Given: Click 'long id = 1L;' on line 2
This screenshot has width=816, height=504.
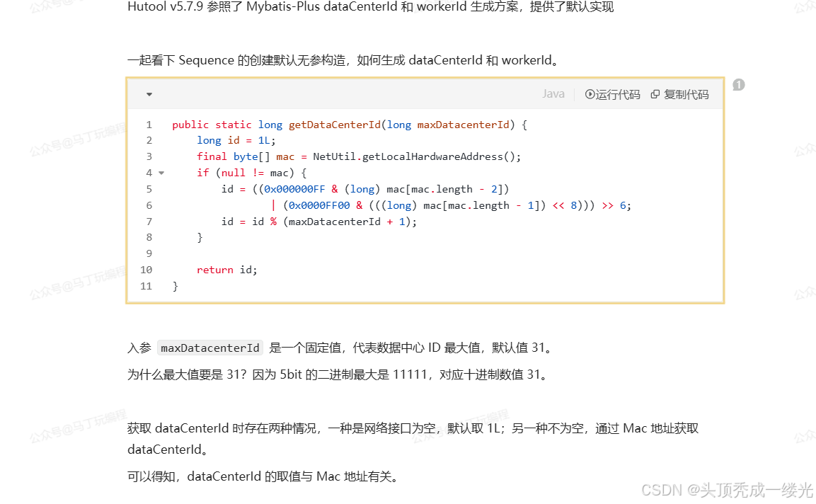Looking at the screenshot, I should [x=236, y=141].
